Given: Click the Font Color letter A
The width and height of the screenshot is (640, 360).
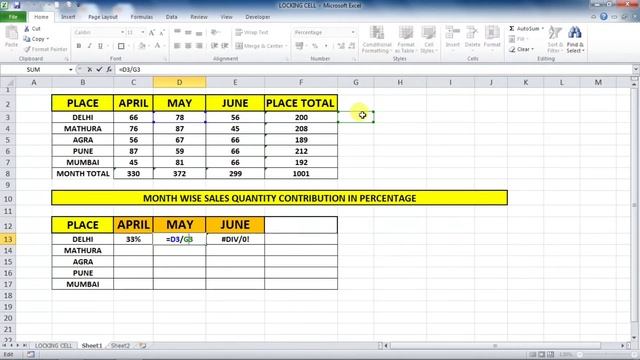Looking at the screenshot, I should pos(157,46).
